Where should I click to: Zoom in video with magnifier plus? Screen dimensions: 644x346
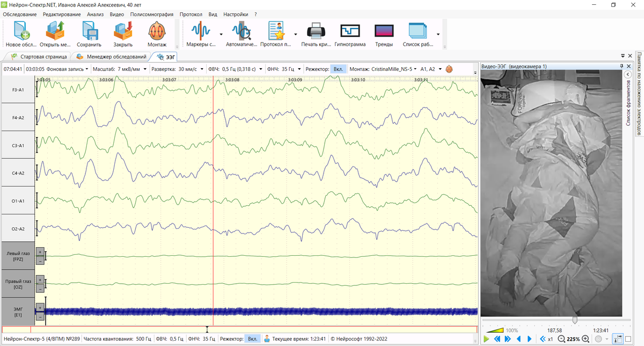click(x=586, y=339)
